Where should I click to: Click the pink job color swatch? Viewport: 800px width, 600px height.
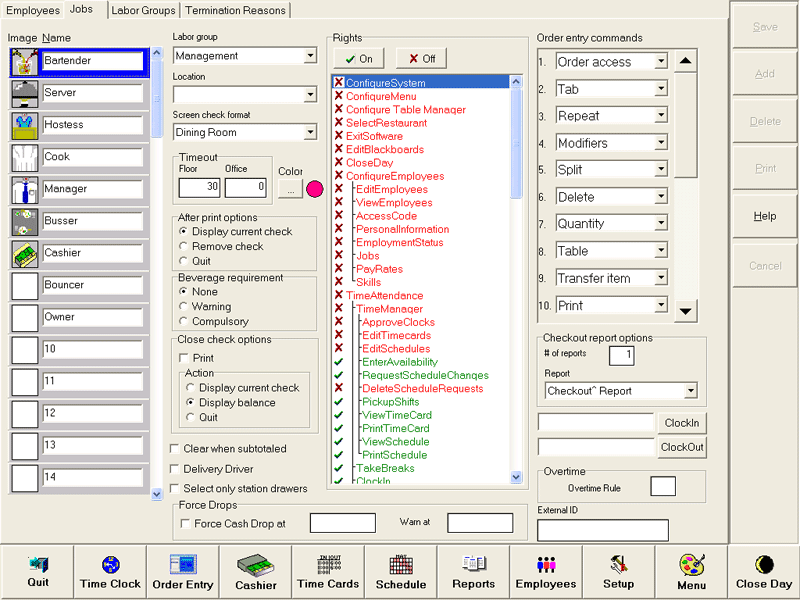tap(314, 188)
